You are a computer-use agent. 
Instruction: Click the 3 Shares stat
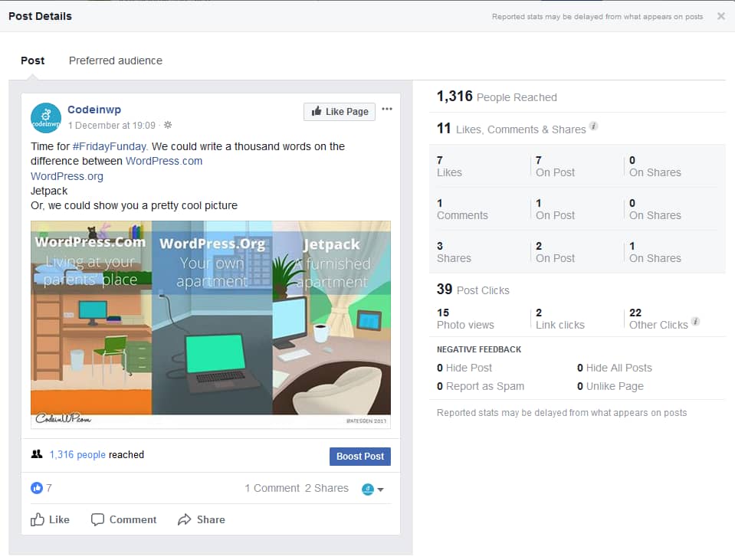point(454,252)
